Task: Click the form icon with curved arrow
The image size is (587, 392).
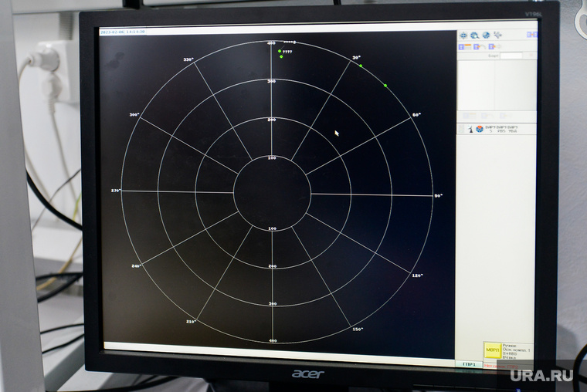Action: tap(479, 47)
